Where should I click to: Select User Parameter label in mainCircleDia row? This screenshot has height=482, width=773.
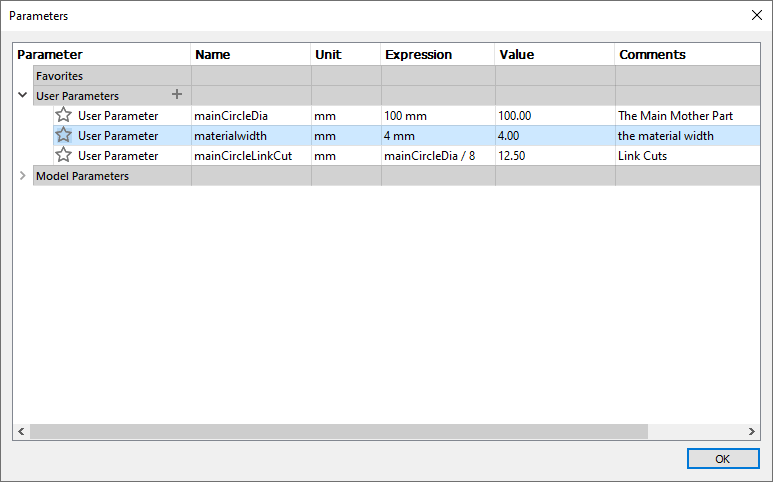click(118, 116)
